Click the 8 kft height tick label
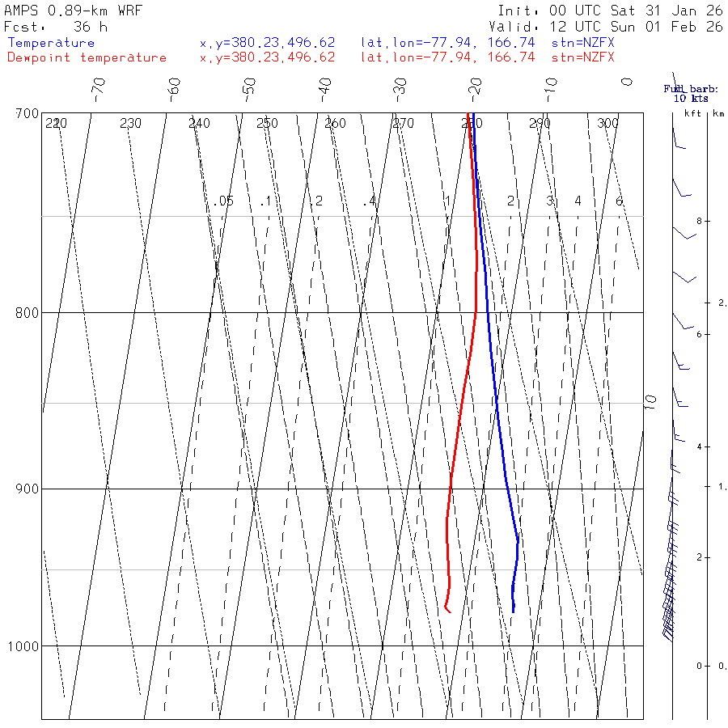728x728 pixels. pos(699,222)
